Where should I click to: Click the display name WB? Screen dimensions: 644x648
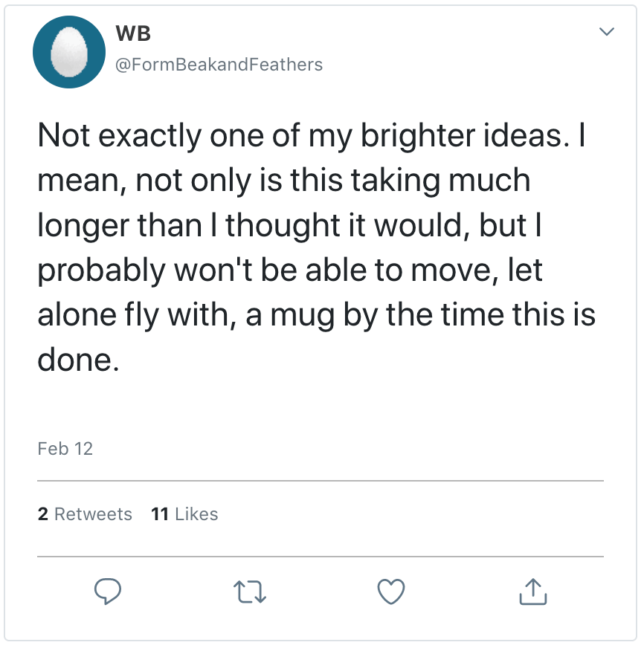point(134,33)
